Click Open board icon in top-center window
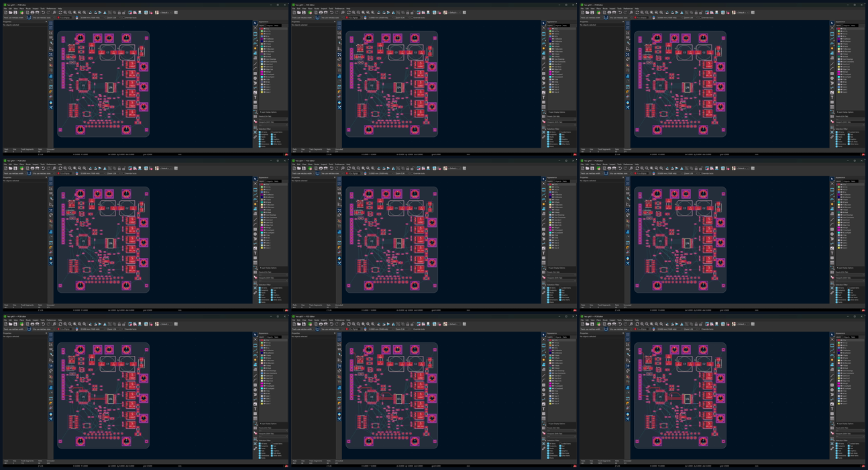This screenshot has width=868, height=470. 299,12
